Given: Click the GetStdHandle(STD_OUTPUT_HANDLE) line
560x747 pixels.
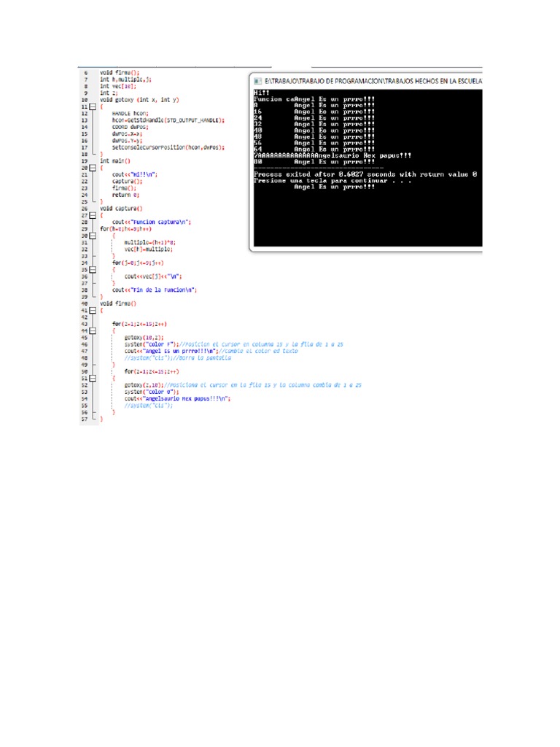Looking at the screenshot, I should (168, 120).
